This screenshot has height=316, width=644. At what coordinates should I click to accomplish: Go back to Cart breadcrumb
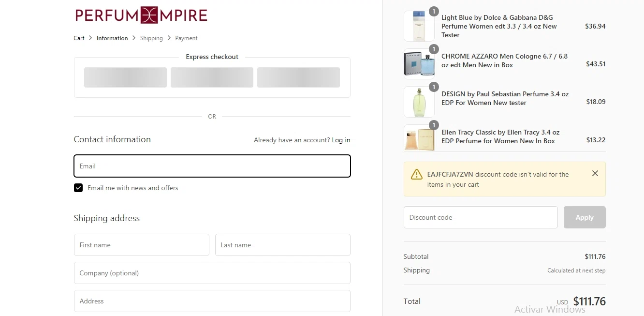point(79,38)
